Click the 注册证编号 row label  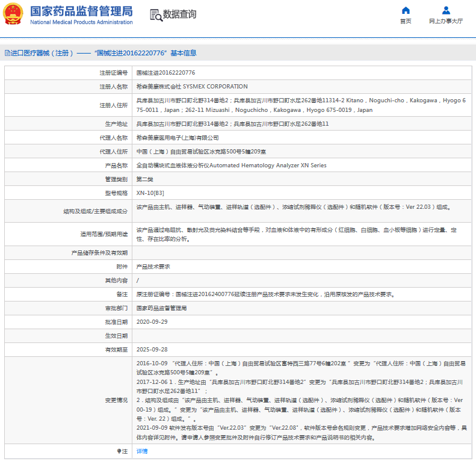(114, 73)
